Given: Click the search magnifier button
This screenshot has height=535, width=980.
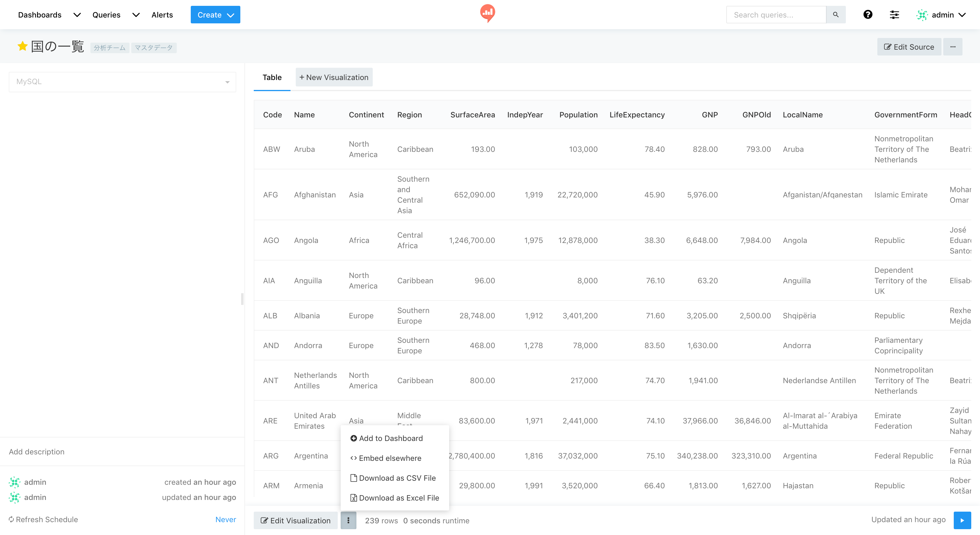Looking at the screenshot, I should pyautogui.click(x=835, y=15).
